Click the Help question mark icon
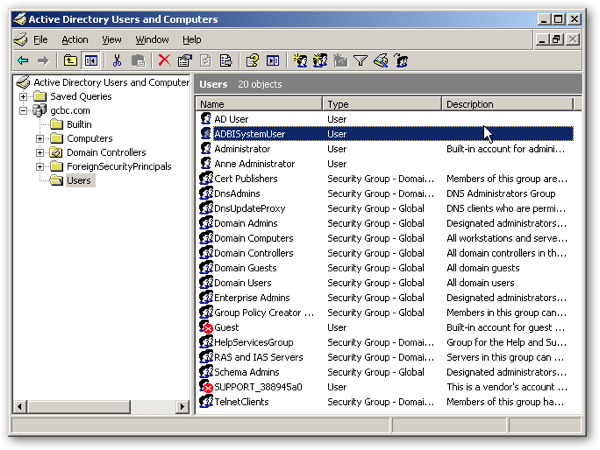 tap(253, 60)
